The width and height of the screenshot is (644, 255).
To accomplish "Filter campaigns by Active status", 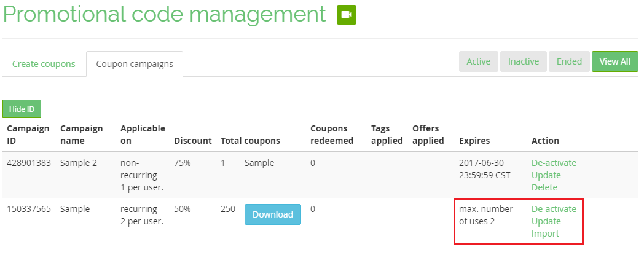I will 479,61.
